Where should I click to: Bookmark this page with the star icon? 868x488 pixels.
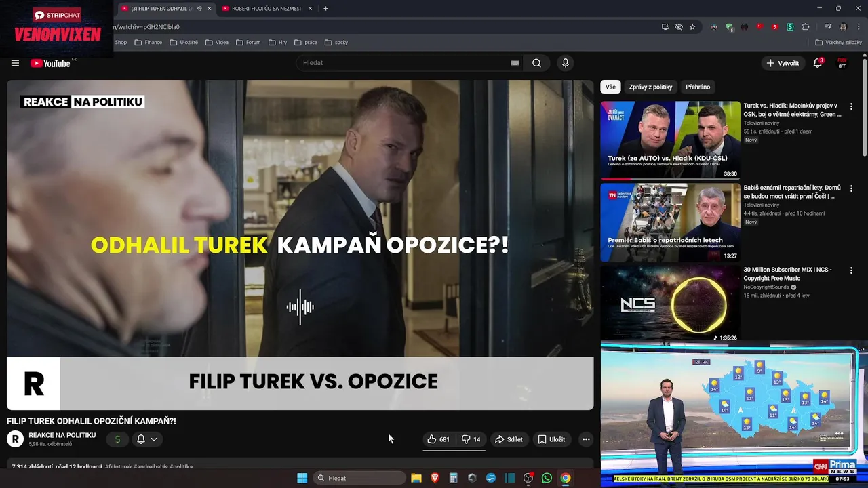(x=692, y=27)
